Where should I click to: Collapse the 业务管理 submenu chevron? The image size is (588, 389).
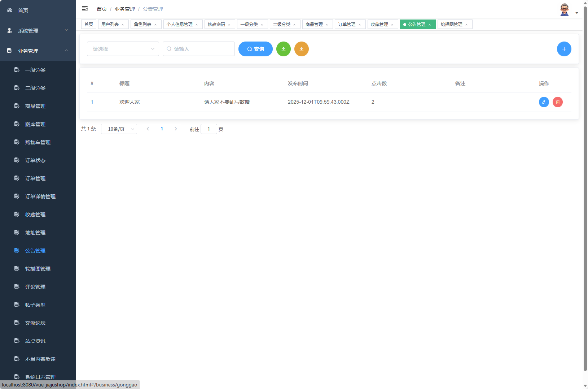click(x=66, y=51)
